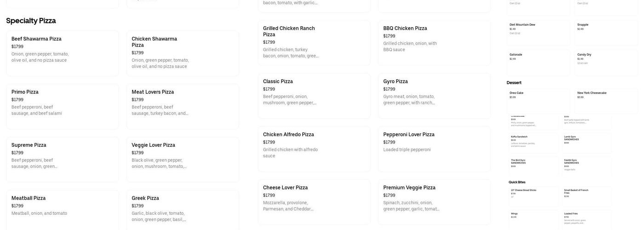Screen dimensions: 644x230
Task: Select the Chicken Shawarma Pizza card
Action: (x=183, y=53)
